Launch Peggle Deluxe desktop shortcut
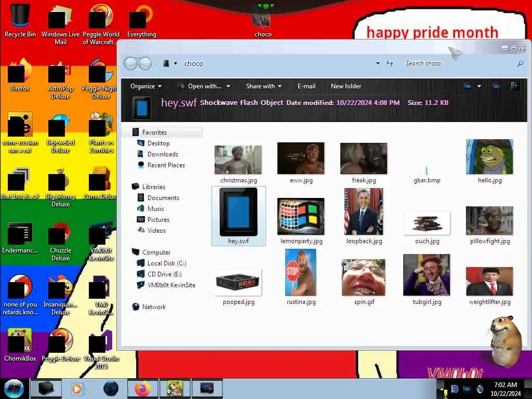Viewport: 532px width, 399px height. [60, 344]
